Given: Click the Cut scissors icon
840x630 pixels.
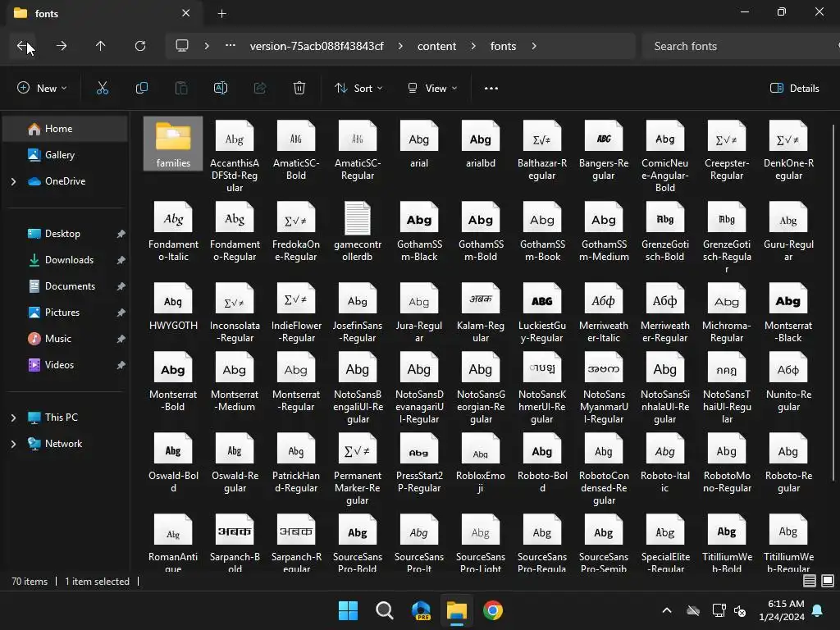Looking at the screenshot, I should pyautogui.click(x=103, y=89).
